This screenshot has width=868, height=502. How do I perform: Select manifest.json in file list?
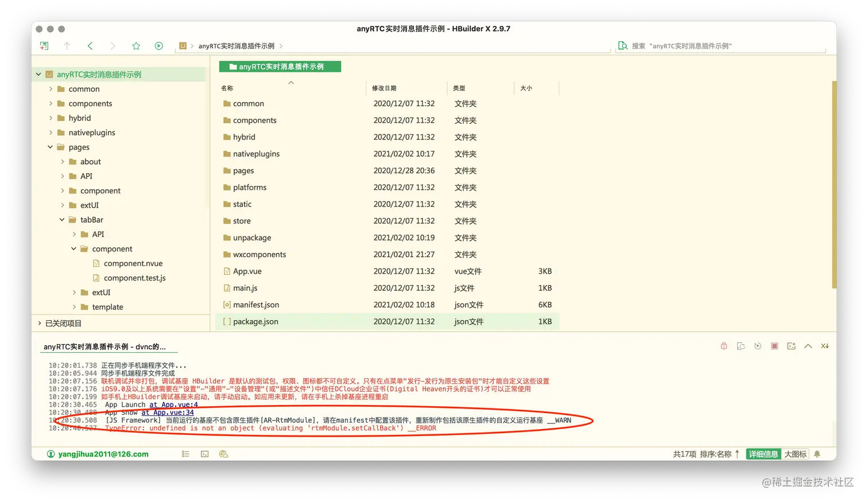387,305
